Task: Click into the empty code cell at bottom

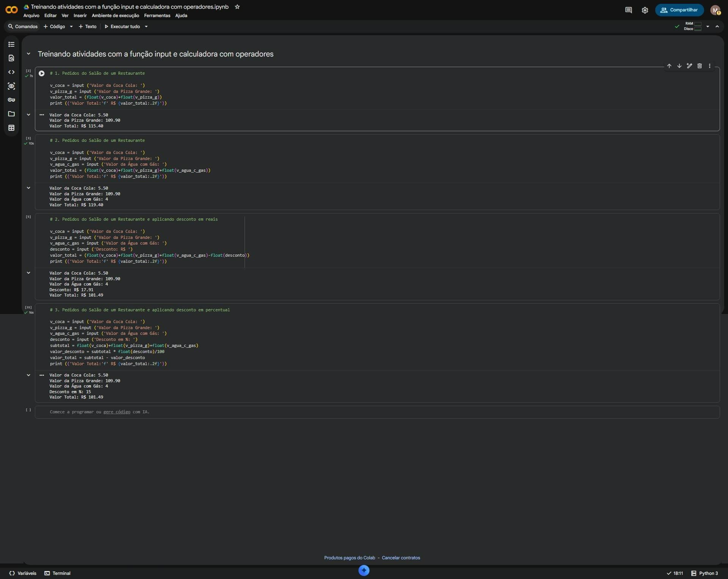Action: tap(377, 412)
